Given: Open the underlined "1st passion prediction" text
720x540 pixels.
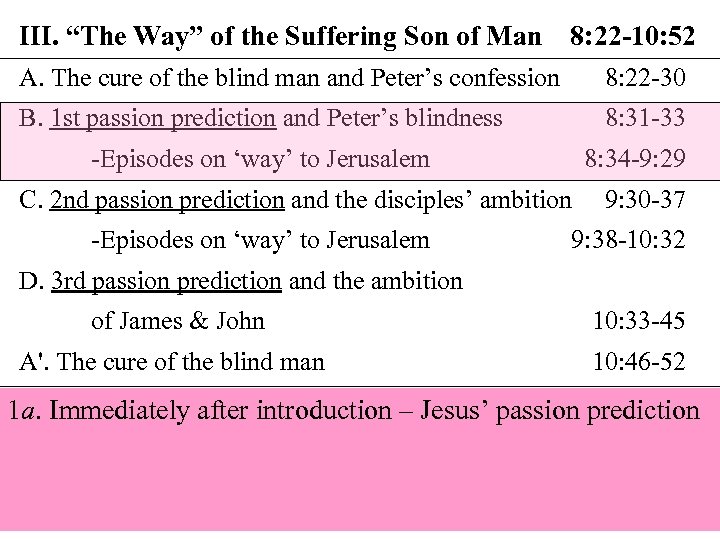Looking at the screenshot, I should coord(163,118).
